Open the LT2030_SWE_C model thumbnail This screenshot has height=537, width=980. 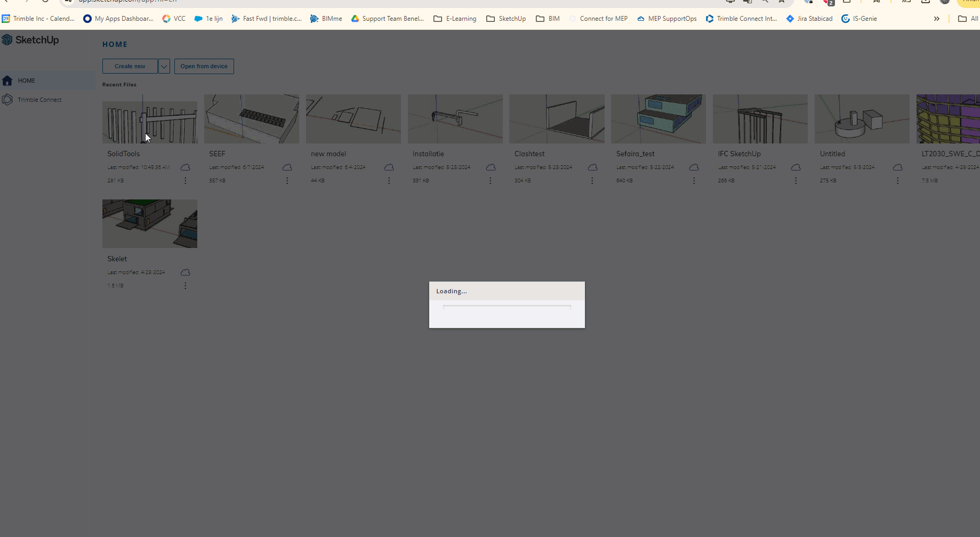[x=948, y=119]
